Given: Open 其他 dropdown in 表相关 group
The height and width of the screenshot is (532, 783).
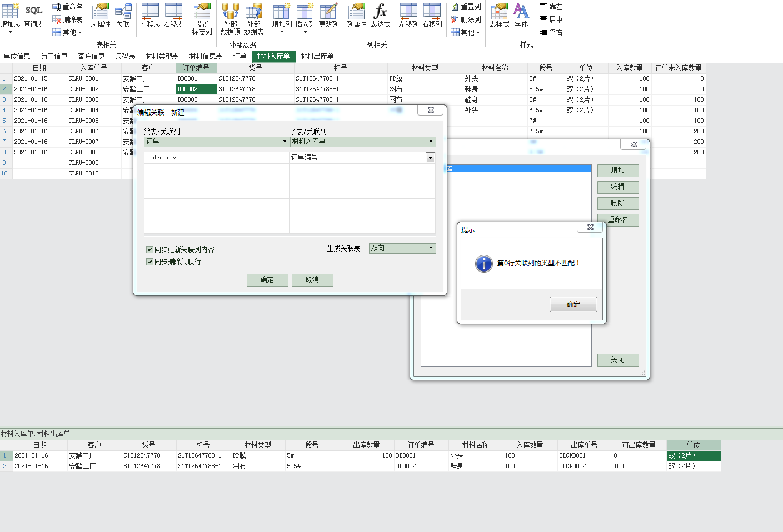Looking at the screenshot, I should click(67, 32).
